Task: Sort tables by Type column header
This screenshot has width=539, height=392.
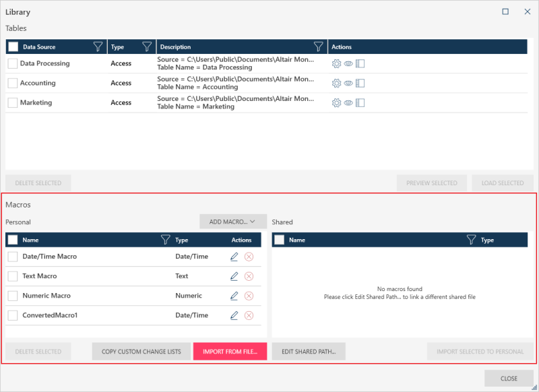Action: (119, 47)
